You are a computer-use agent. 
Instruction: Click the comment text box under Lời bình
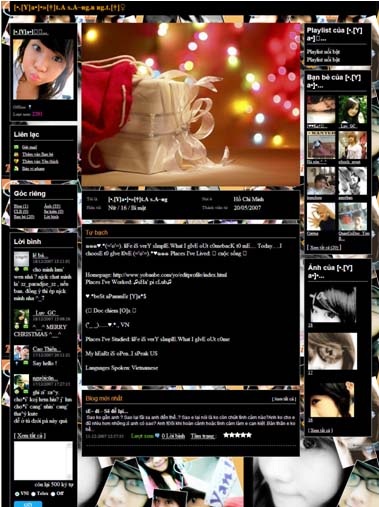[43, 461]
